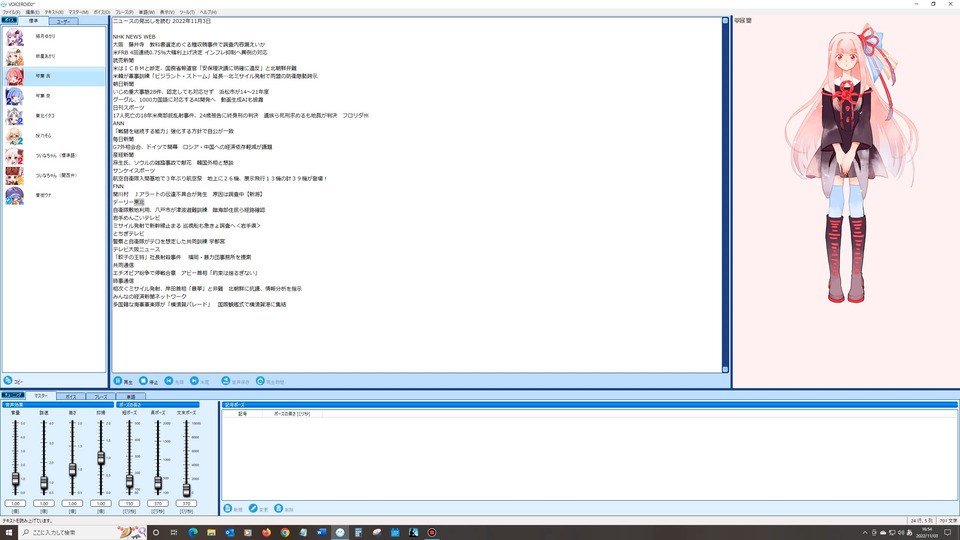Image resolution: width=960 pixels, height=540 pixels.
Task: Select the 音街ウナ voice avatar
Action: tap(15, 195)
